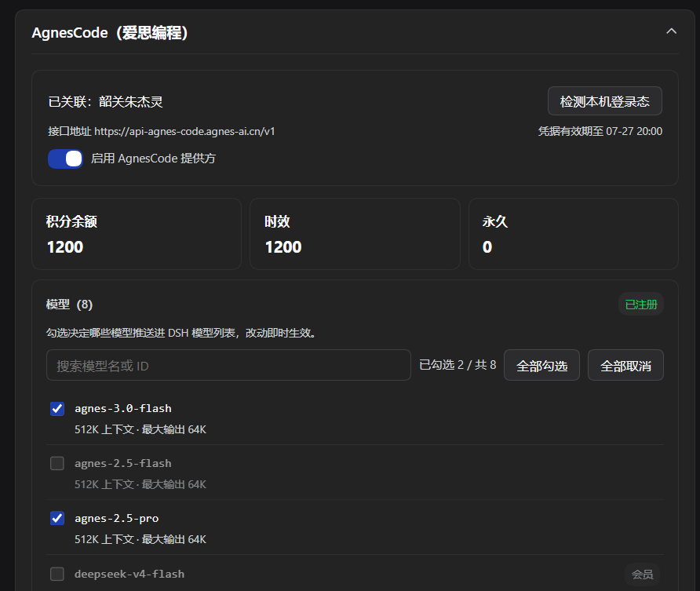Collapse the AgnesCode section chevron

672,31
